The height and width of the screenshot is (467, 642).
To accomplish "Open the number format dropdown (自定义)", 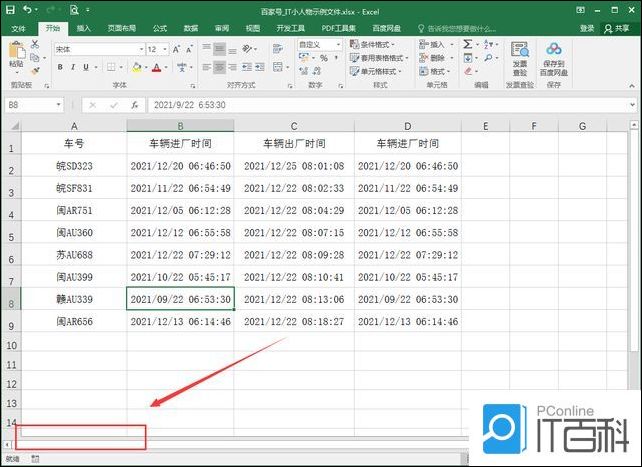I will [339, 44].
